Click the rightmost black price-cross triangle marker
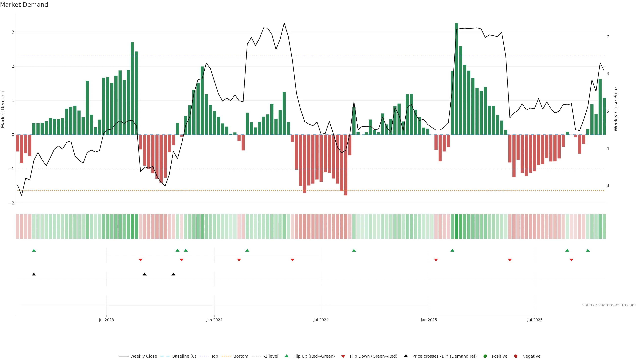The height and width of the screenshot is (362, 644). click(x=173, y=274)
